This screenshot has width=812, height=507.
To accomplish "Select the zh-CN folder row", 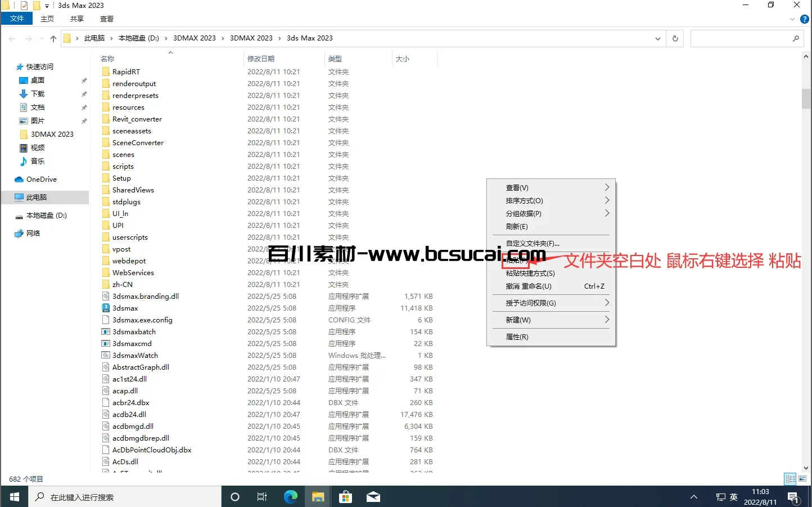I will pyautogui.click(x=267, y=285).
